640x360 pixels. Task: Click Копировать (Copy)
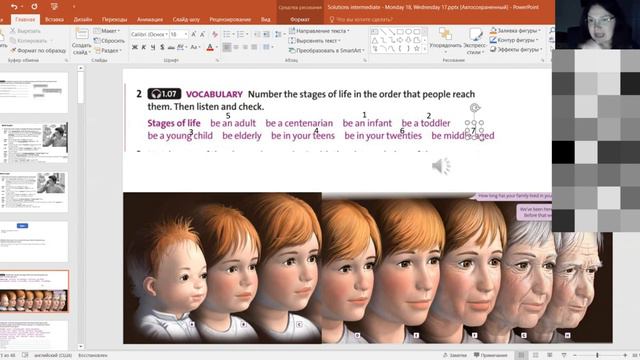(29, 40)
